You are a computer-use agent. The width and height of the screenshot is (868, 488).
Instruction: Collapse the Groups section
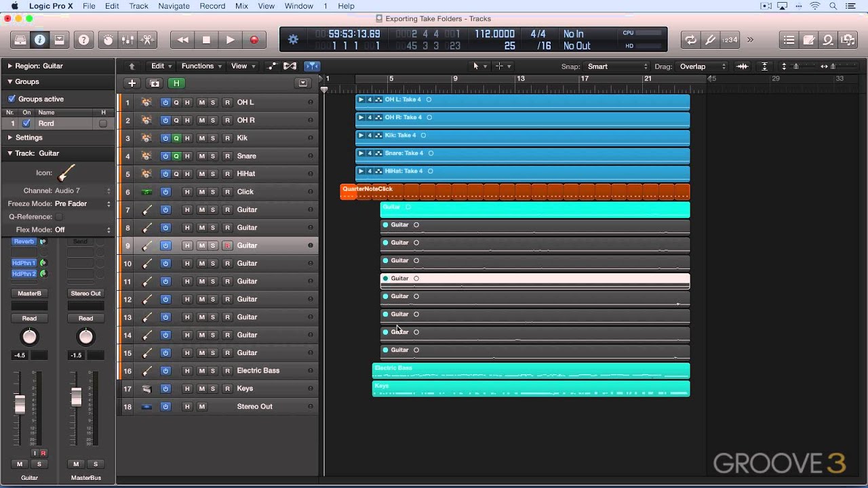click(x=10, y=81)
